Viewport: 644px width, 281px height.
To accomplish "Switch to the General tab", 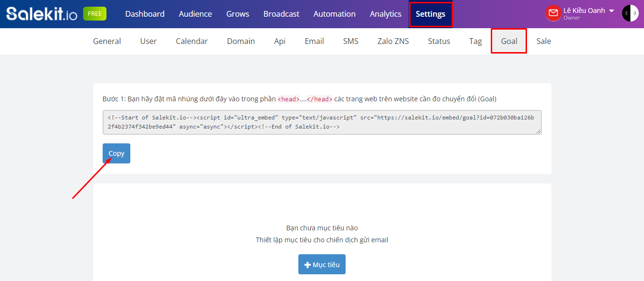I will (x=107, y=41).
